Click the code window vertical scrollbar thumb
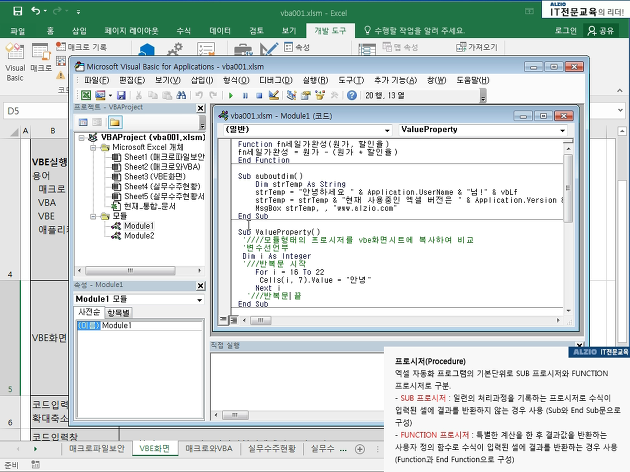Screen dimensions: 630x472 pos(568,188)
